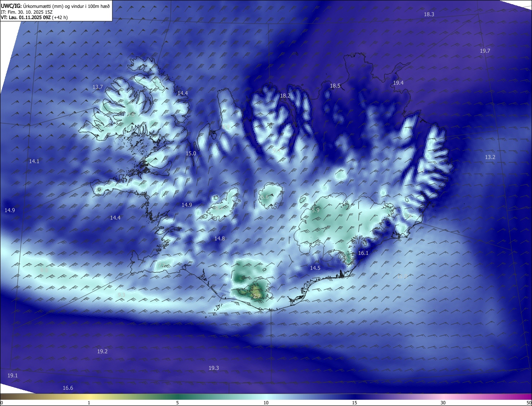The height and width of the screenshot is (406, 532).
Task: Click the 9.3 value label
Action: (121, 295)
